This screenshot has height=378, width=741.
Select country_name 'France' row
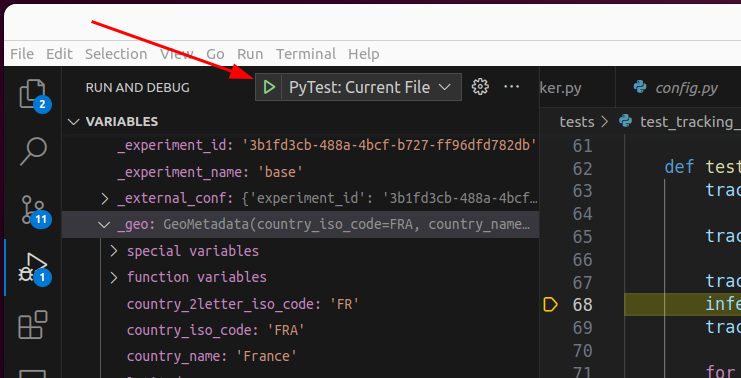tap(301, 356)
